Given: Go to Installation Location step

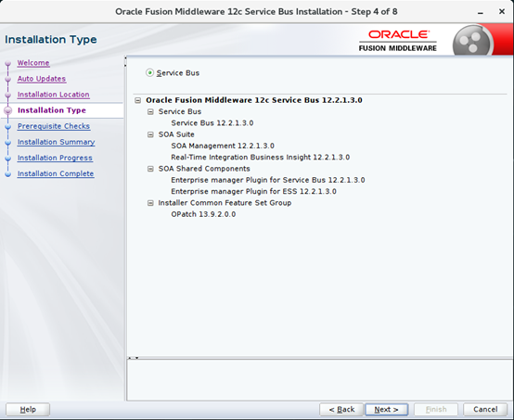Looking at the screenshot, I should coord(54,95).
